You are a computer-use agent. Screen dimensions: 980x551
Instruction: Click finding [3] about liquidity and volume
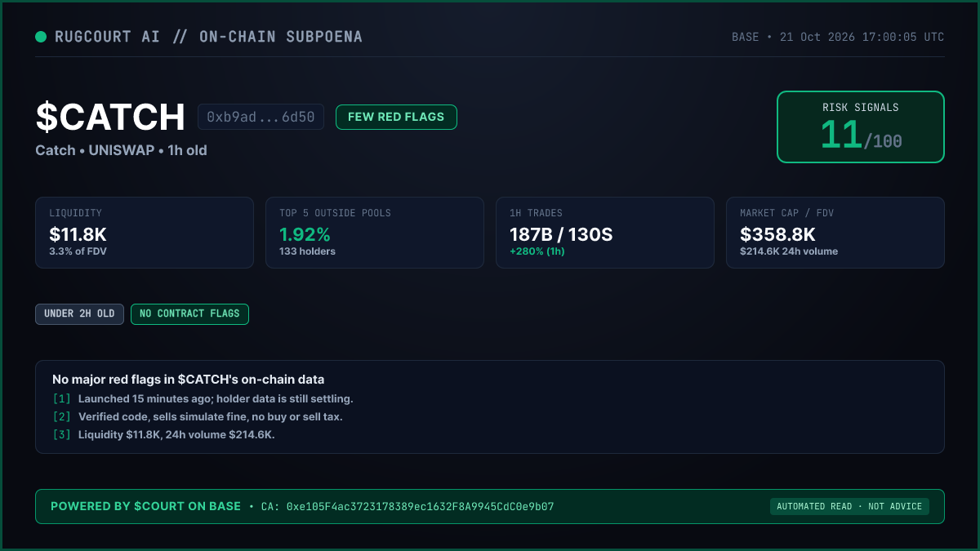(x=163, y=435)
